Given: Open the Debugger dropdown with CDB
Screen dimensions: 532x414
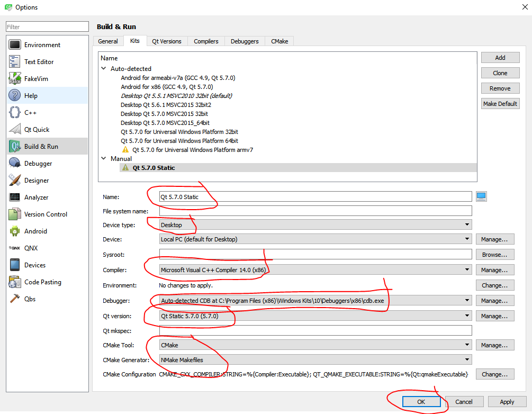Looking at the screenshot, I should 315,301.
